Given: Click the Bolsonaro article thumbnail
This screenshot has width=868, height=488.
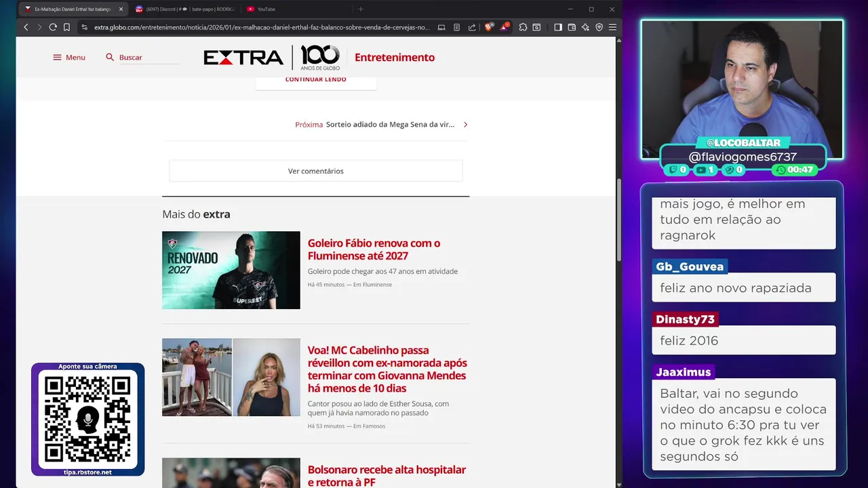Looking at the screenshot, I should (x=231, y=473).
